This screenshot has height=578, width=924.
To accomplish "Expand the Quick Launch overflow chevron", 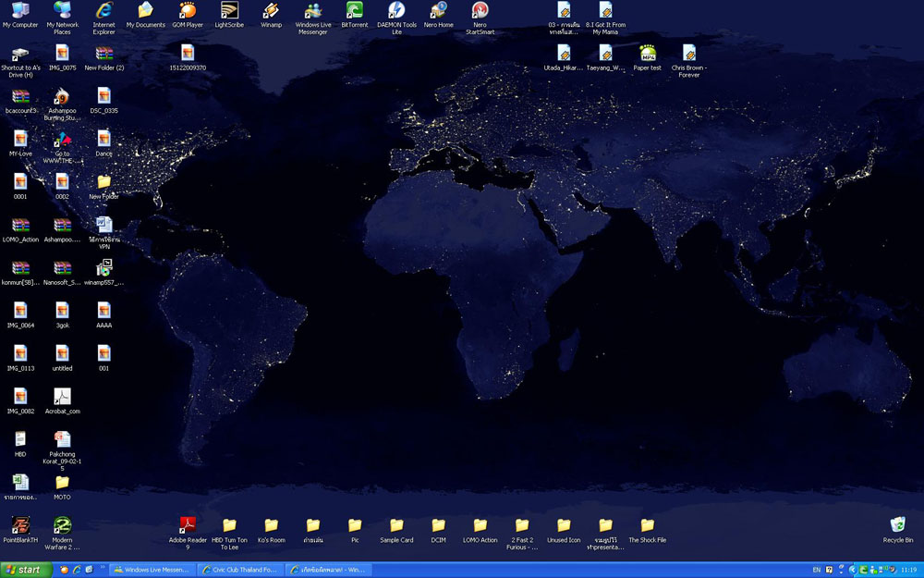I will pos(103,568).
